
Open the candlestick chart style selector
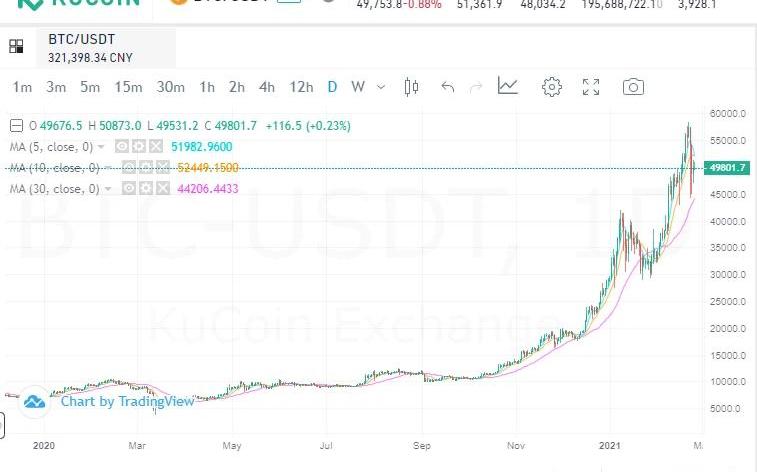[x=411, y=87]
